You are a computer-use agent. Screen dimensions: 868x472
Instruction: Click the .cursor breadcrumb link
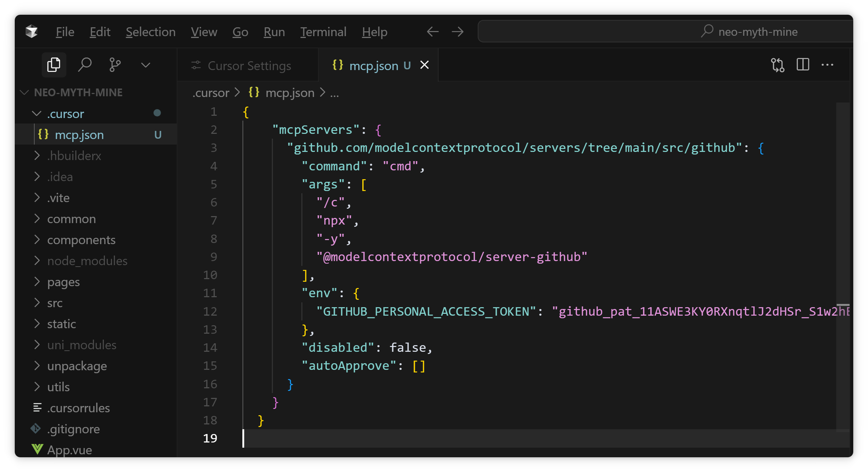coord(211,93)
